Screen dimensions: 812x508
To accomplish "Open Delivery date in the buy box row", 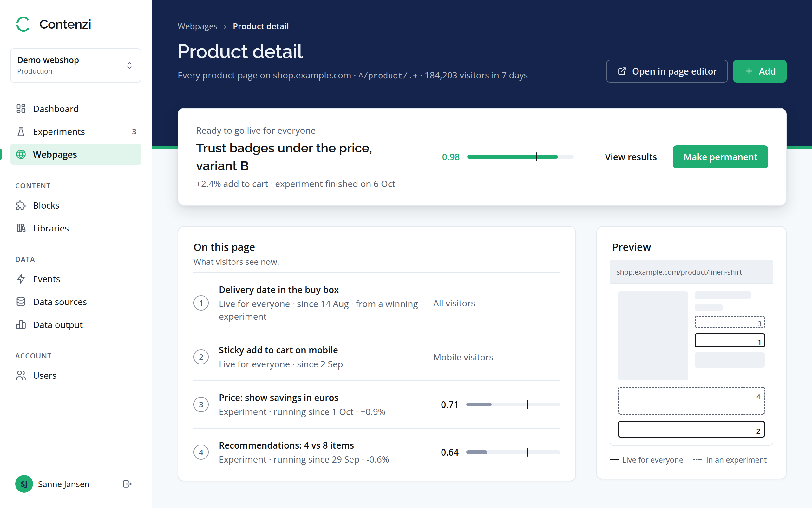I will (377, 303).
